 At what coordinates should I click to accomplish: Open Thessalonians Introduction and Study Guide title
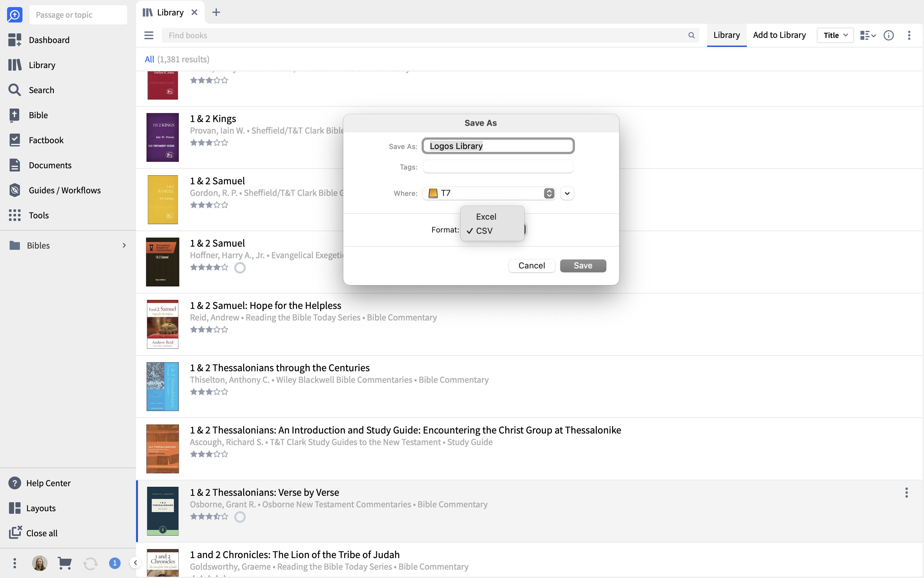(x=406, y=430)
